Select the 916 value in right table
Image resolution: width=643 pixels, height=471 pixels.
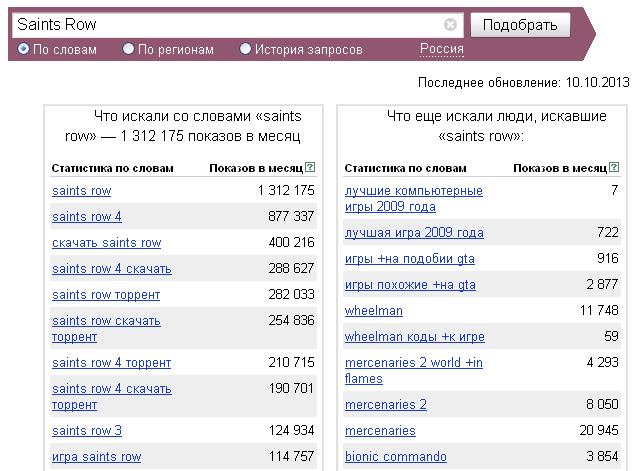608,258
